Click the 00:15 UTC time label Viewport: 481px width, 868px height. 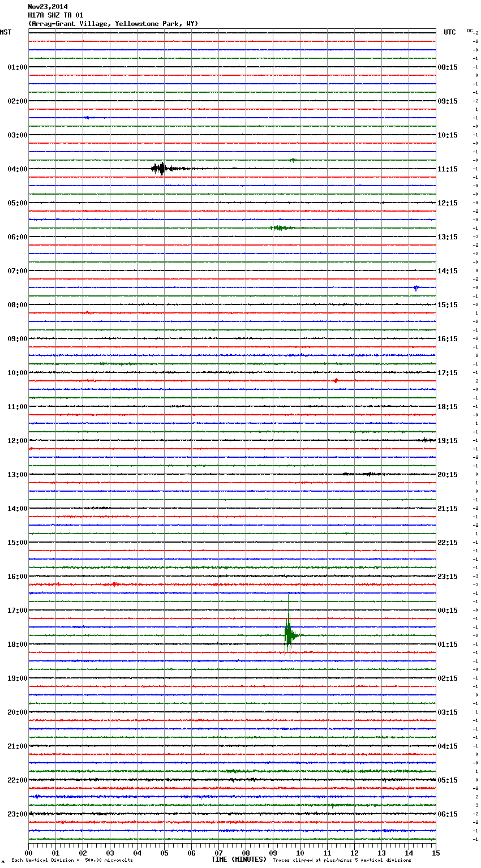pyautogui.click(x=448, y=611)
